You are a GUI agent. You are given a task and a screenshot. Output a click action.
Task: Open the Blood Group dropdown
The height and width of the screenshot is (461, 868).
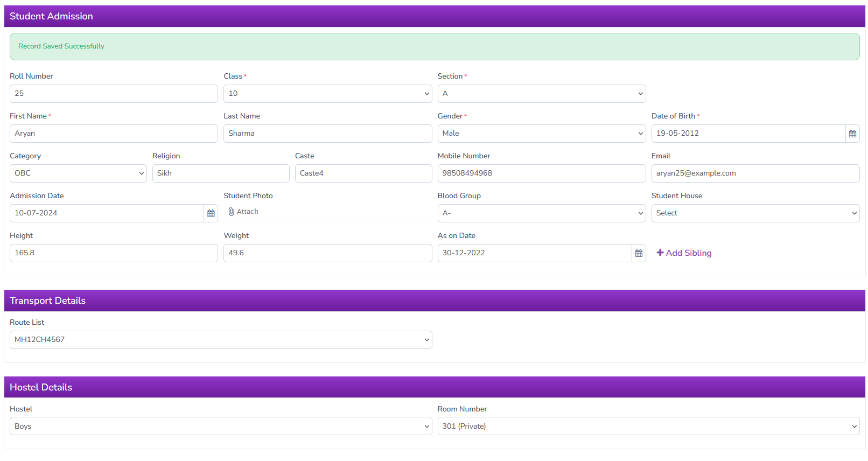(x=541, y=213)
